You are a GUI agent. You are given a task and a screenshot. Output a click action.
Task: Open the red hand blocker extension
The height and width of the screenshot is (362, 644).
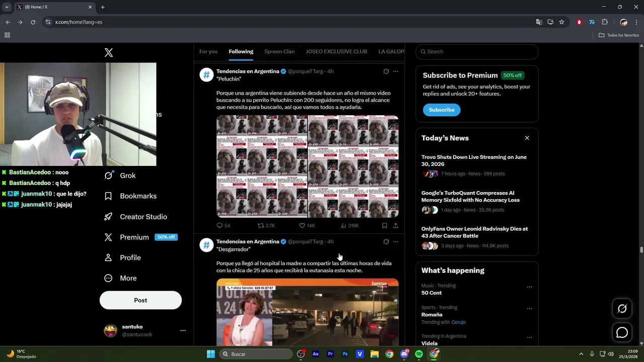[x=579, y=22]
